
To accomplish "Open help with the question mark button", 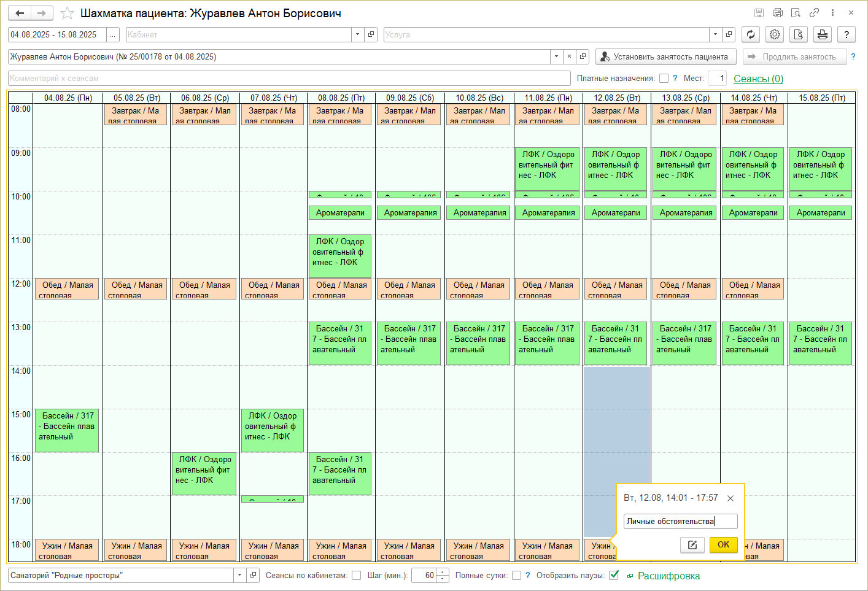I will (847, 34).
